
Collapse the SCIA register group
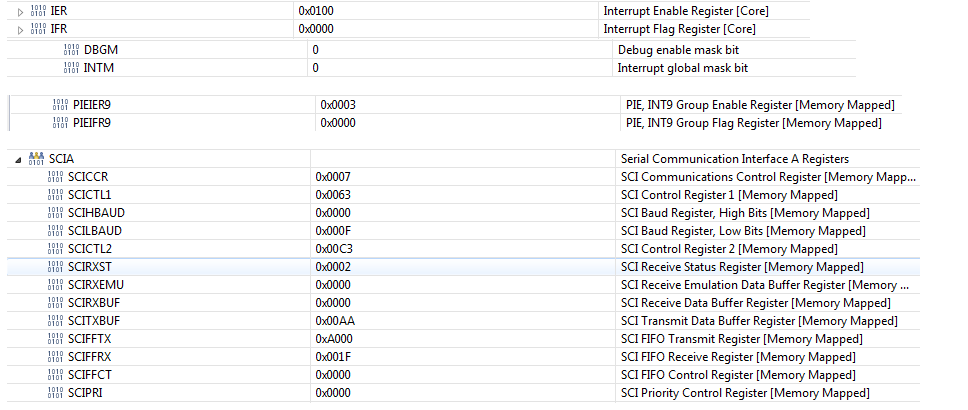(x=18, y=159)
